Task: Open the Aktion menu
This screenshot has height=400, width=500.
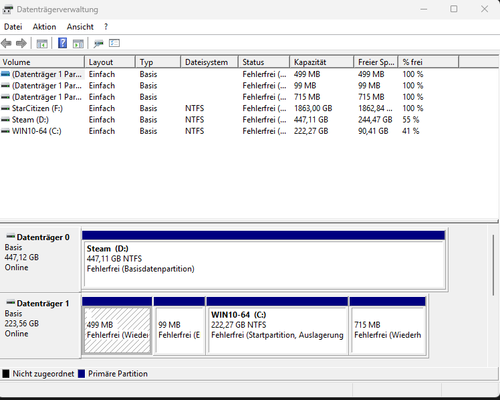Action: point(44,27)
